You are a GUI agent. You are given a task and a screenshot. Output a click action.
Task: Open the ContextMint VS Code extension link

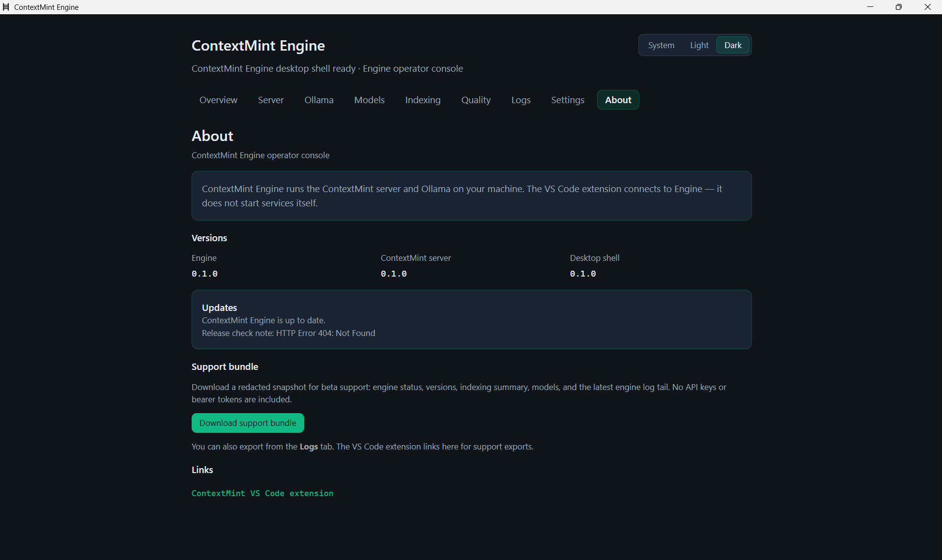point(262,493)
